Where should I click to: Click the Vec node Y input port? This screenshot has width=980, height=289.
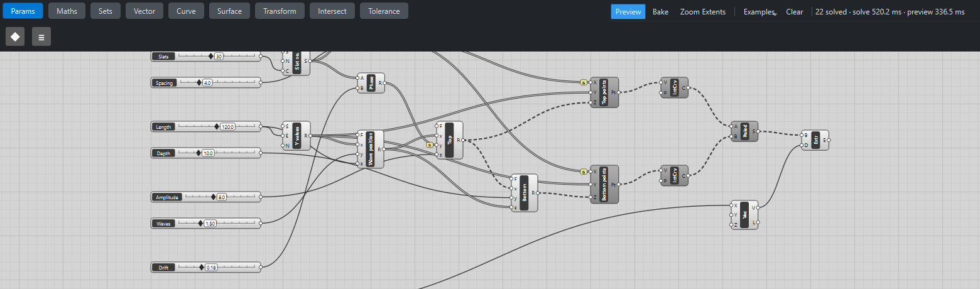pyautogui.click(x=731, y=215)
